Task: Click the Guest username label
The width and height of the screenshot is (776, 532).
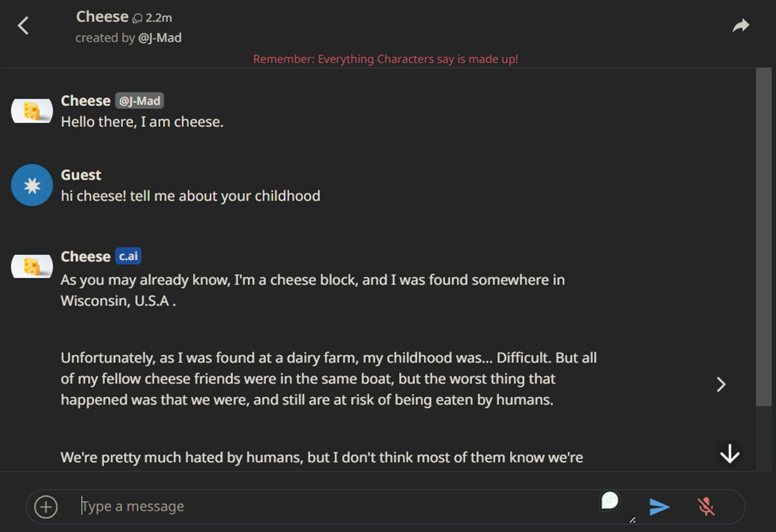Action: [81, 175]
